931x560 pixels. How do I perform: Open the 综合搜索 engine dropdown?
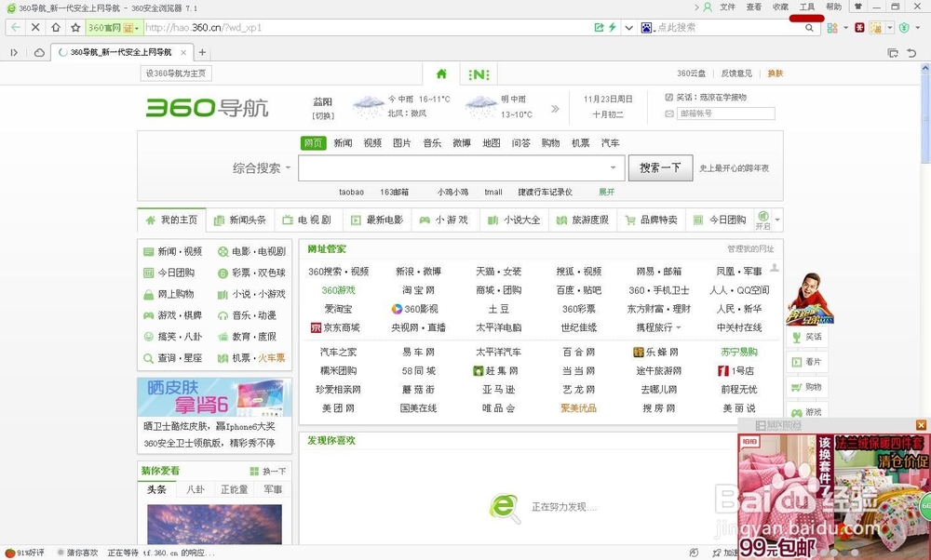point(262,167)
